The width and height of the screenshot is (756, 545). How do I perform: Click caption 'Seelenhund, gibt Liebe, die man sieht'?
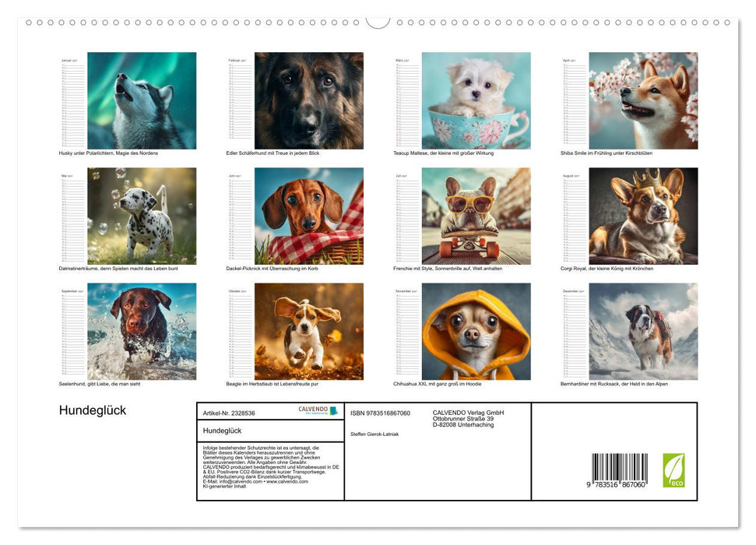click(100, 384)
